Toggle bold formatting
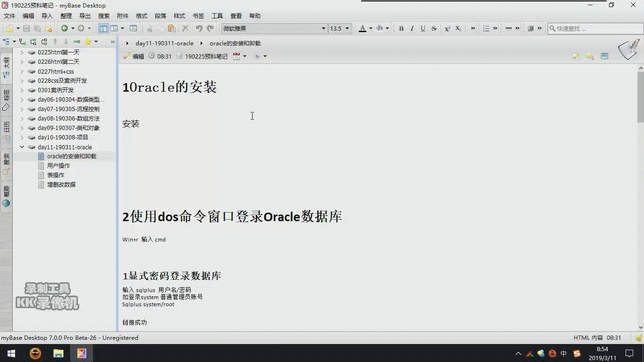644x362 pixels. [401, 28]
